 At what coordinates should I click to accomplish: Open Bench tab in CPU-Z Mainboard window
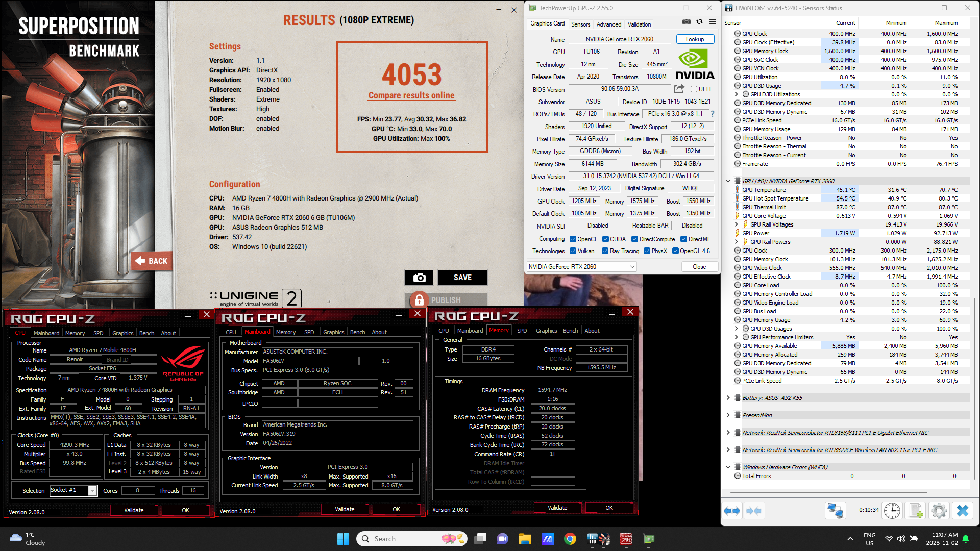point(357,332)
